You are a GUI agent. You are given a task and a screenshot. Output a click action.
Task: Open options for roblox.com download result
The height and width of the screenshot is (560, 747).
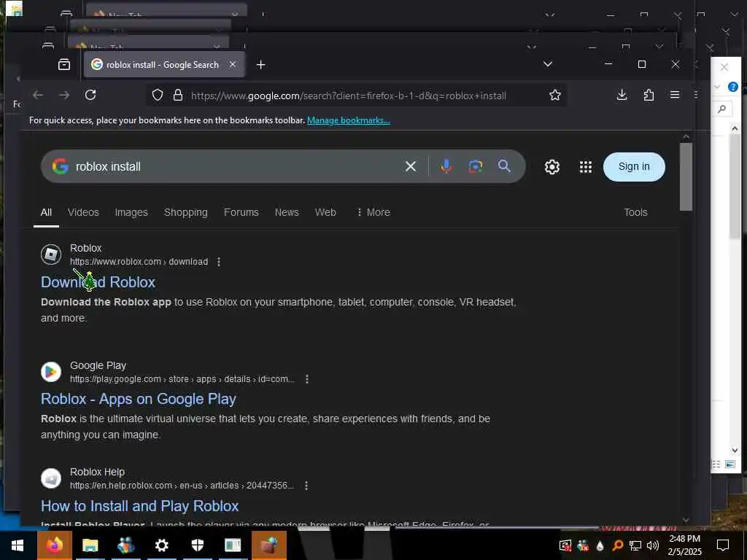[219, 262]
